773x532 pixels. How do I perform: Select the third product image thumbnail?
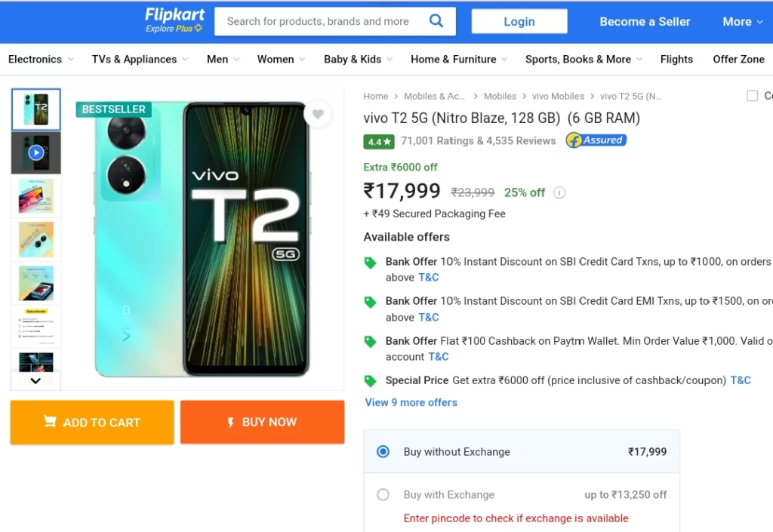click(36, 196)
